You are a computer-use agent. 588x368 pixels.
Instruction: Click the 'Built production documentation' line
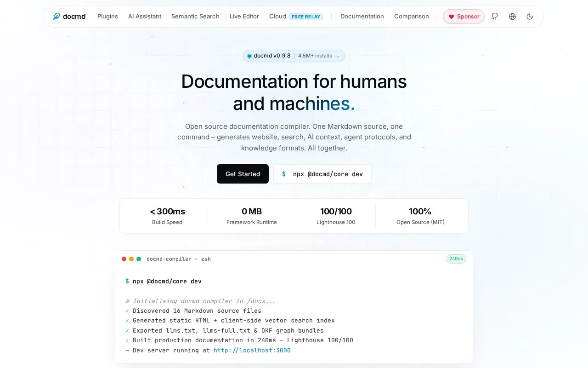point(239,340)
